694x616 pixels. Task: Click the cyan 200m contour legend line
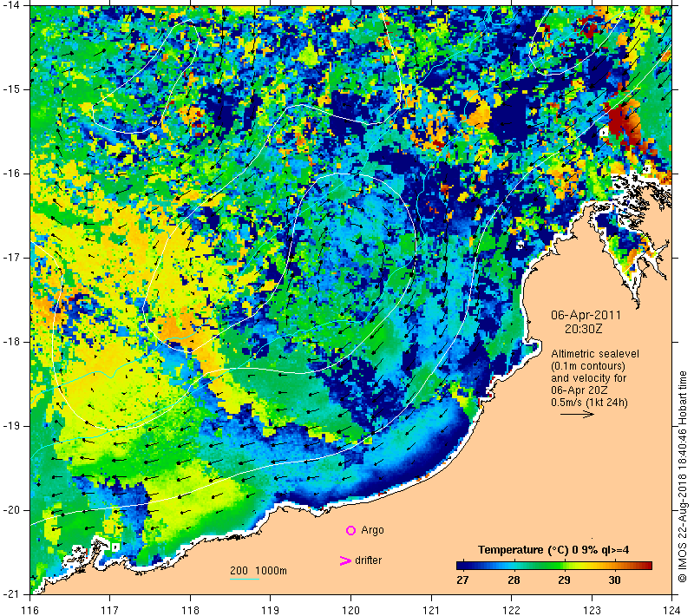pyautogui.click(x=245, y=579)
